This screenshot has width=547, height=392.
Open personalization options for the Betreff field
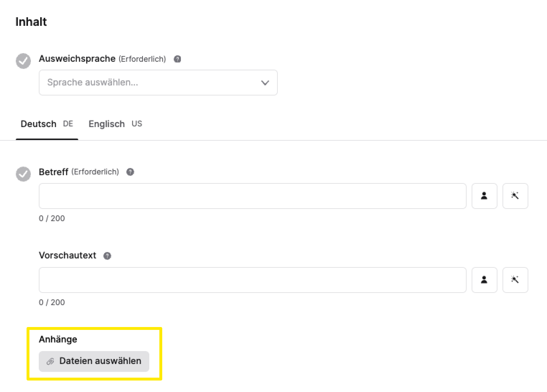point(484,196)
